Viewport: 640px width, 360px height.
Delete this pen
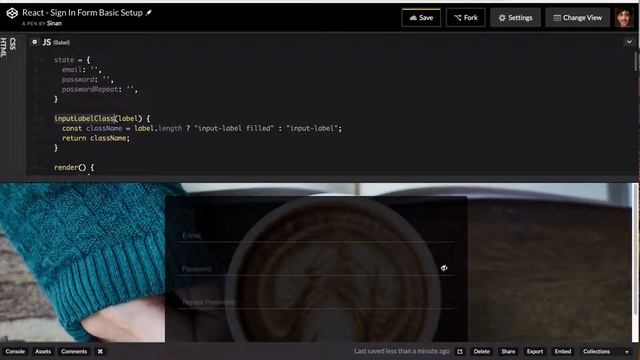pos(482,351)
